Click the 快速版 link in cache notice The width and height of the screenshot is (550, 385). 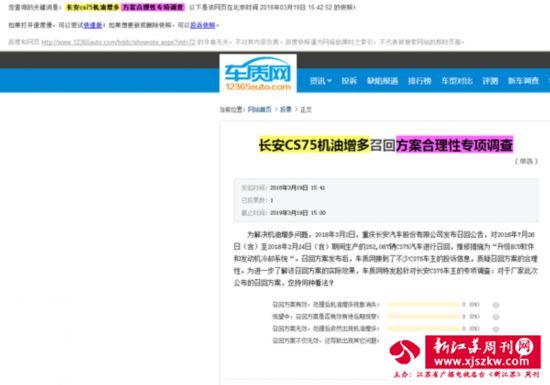click(93, 25)
